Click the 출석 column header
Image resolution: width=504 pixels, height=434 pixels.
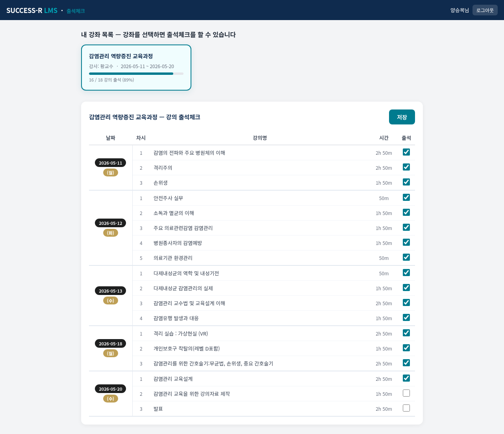click(x=406, y=138)
